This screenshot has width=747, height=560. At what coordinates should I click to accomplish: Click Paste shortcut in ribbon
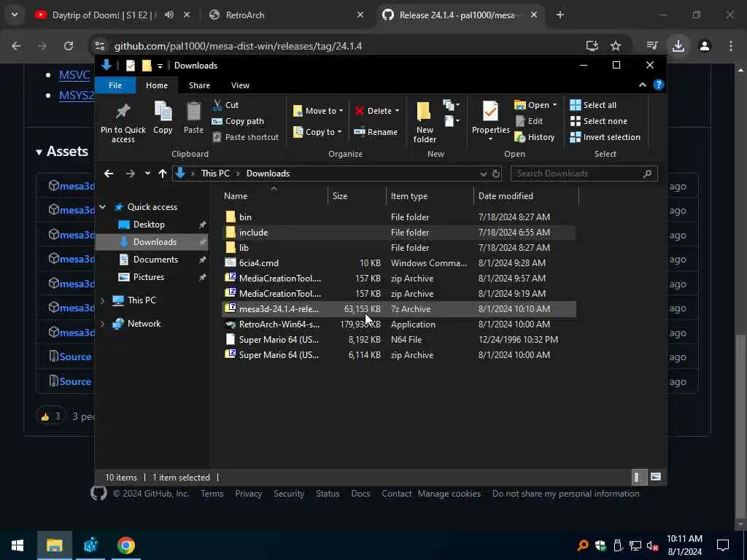[x=245, y=137]
